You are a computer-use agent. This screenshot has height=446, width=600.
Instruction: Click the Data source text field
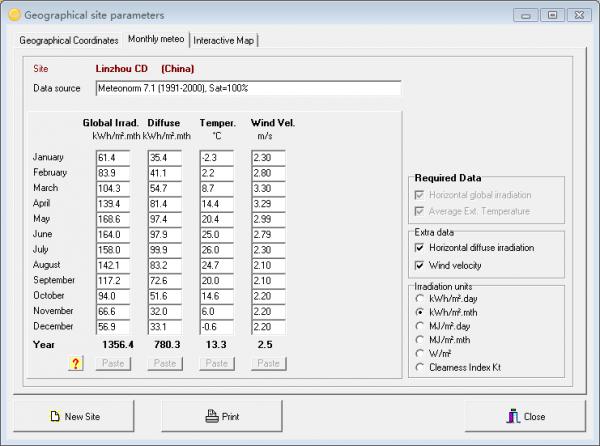pyautogui.click(x=247, y=88)
